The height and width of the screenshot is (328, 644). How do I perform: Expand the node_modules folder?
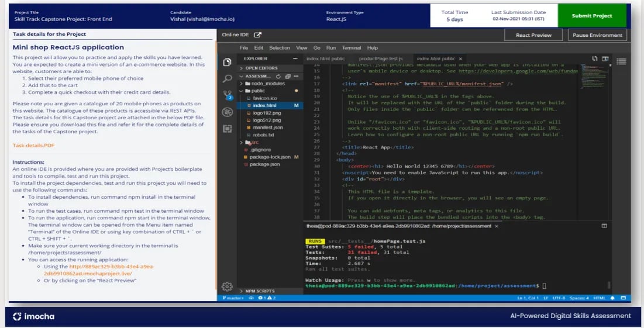(271, 84)
